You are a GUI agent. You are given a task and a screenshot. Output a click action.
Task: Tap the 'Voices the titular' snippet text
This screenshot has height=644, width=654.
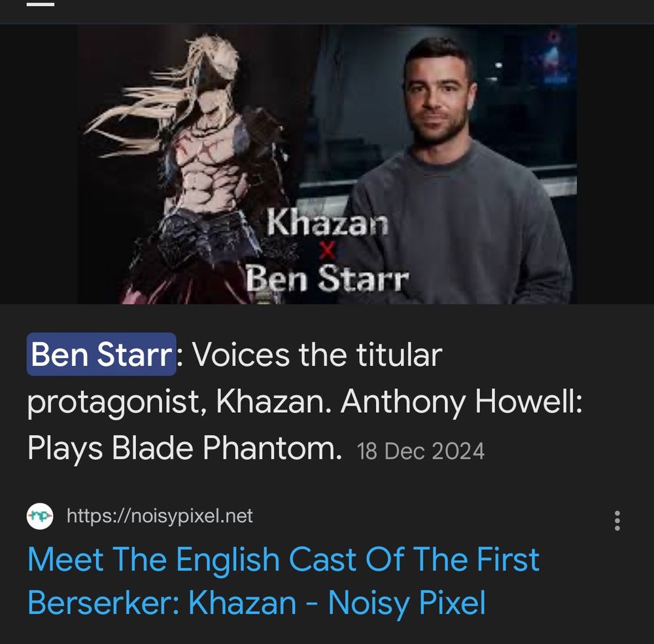click(317, 355)
